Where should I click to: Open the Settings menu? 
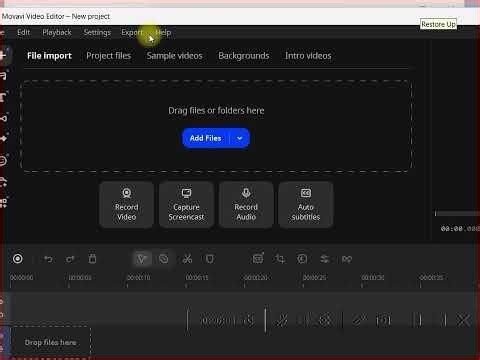tap(97, 32)
